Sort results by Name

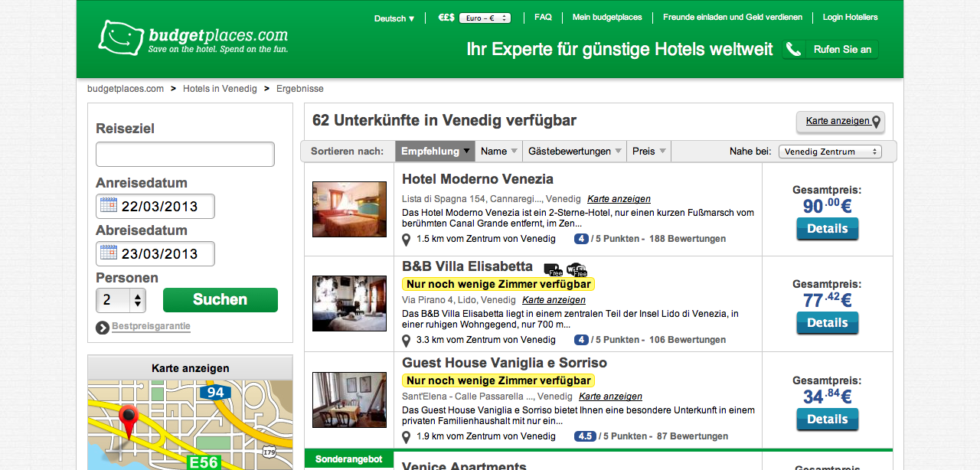(x=498, y=152)
